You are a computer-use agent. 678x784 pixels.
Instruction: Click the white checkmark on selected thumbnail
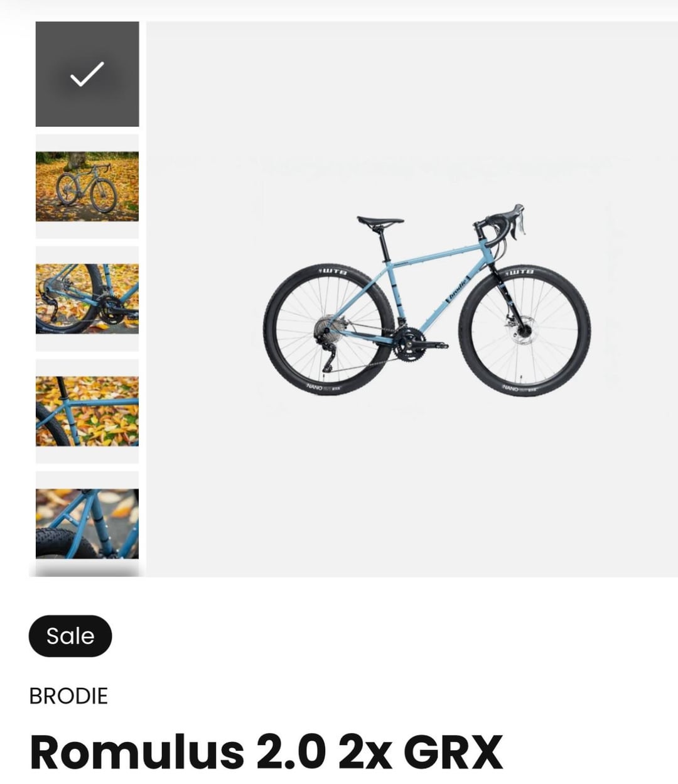point(87,74)
